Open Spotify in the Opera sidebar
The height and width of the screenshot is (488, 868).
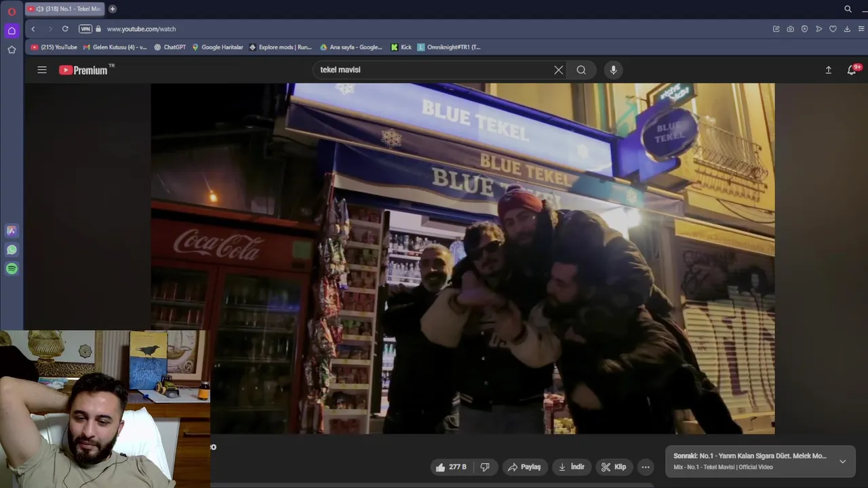pos(12,268)
